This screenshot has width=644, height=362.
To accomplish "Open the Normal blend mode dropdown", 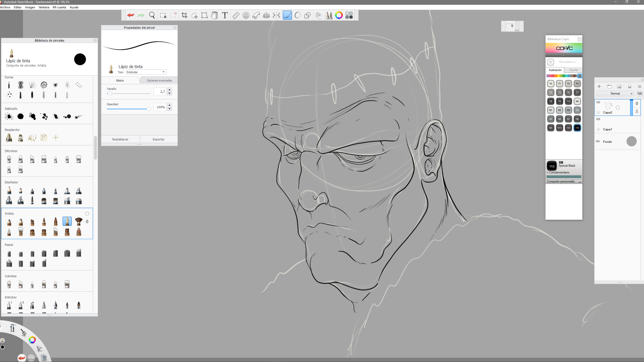I will click(x=616, y=94).
